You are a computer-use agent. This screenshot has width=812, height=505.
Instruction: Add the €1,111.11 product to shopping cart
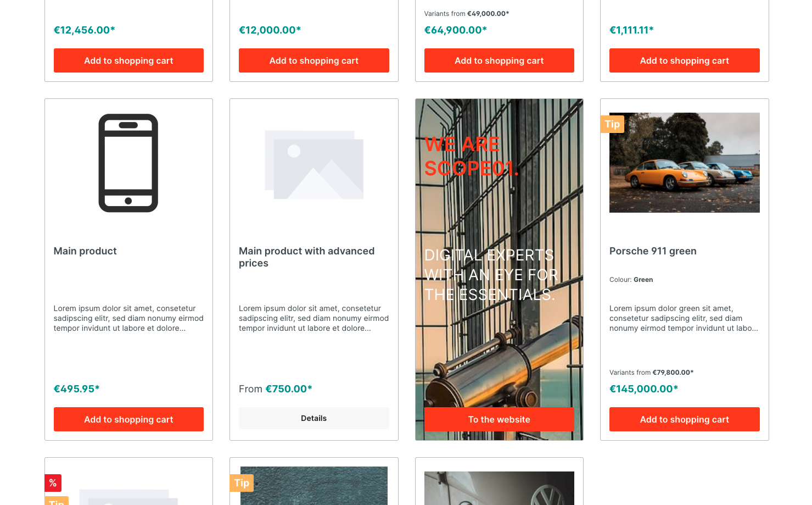(685, 60)
